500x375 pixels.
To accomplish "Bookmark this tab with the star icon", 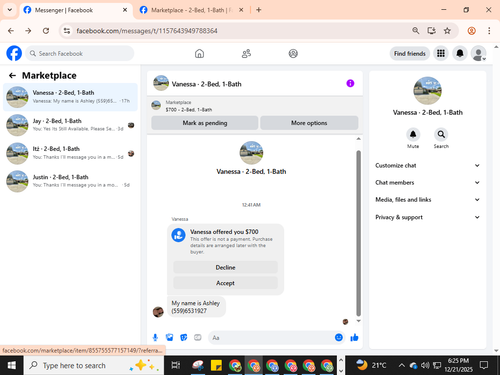I will 447,31.
